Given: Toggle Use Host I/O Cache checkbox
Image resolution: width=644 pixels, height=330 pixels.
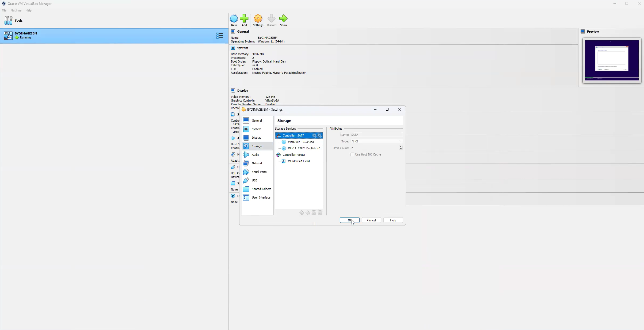Looking at the screenshot, I should coord(352,154).
